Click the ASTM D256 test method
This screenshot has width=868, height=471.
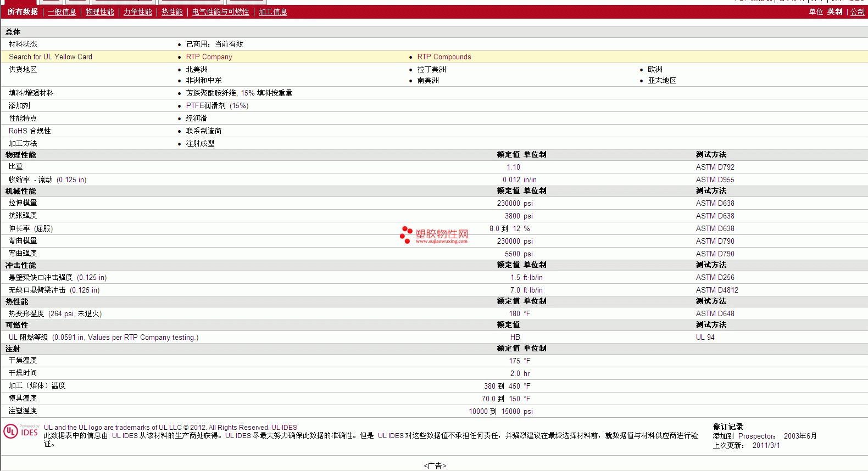[715, 277]
